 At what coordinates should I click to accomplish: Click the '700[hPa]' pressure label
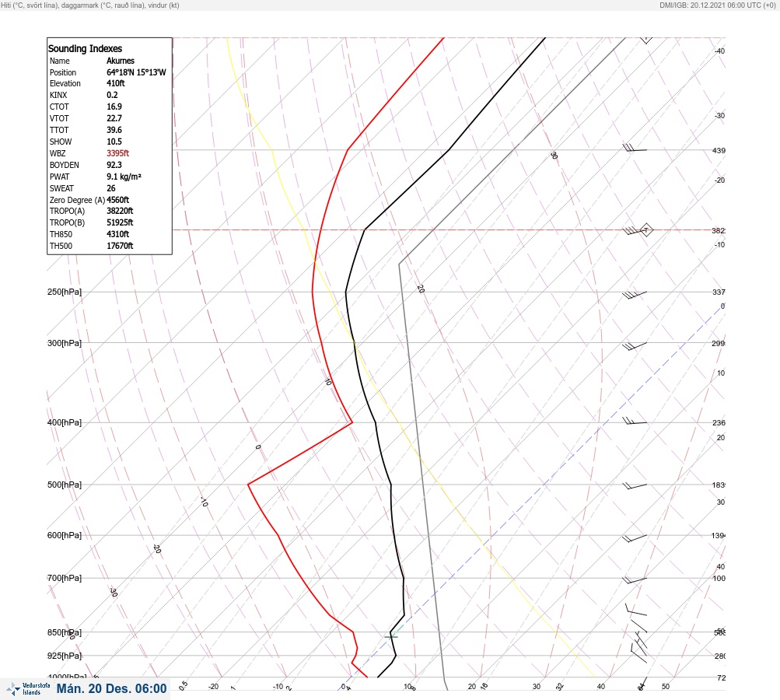(x=65, y=578)
